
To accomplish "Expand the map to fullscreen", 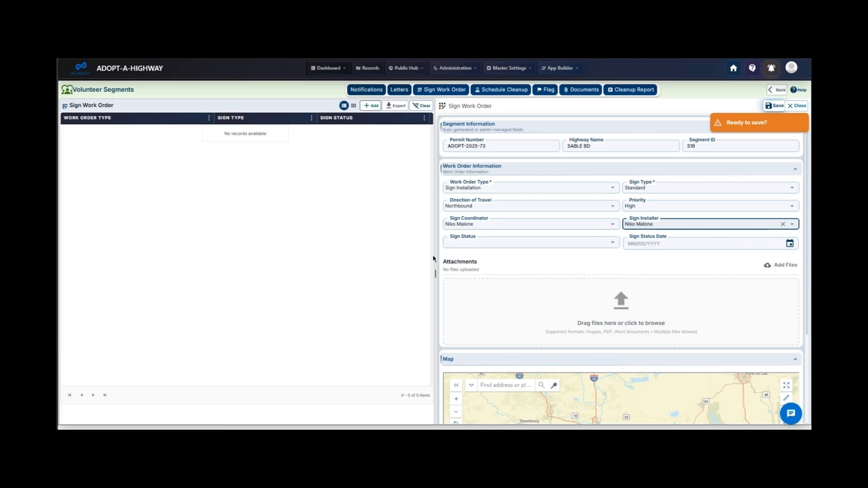I will [786, 385].
